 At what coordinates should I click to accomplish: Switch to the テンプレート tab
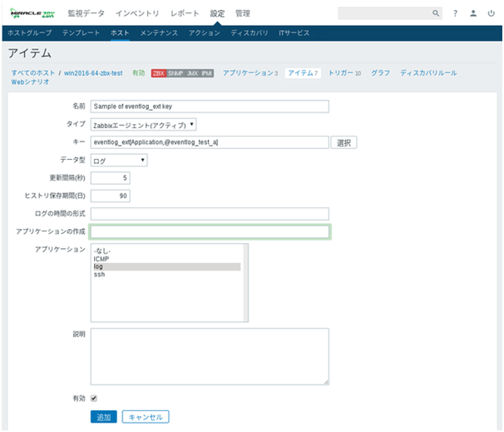click(x=81, y=32)
